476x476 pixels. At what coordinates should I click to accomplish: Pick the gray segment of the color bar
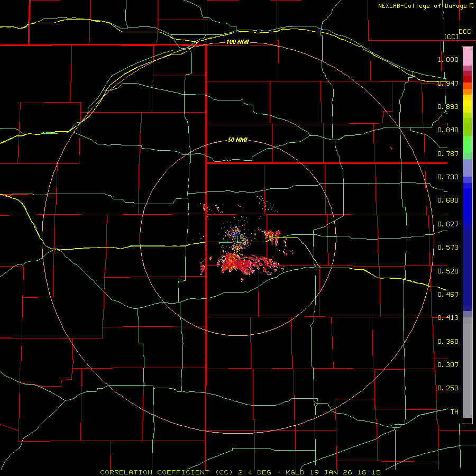(467, 368)
